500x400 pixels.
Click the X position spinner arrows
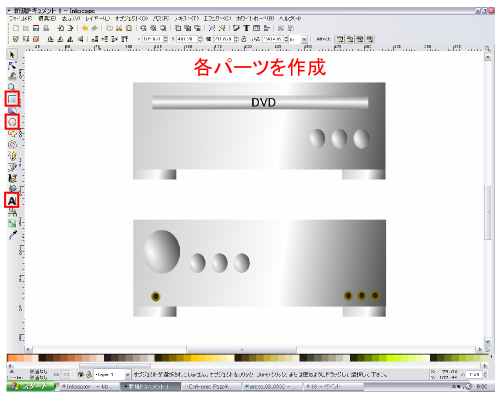[166, 39]
